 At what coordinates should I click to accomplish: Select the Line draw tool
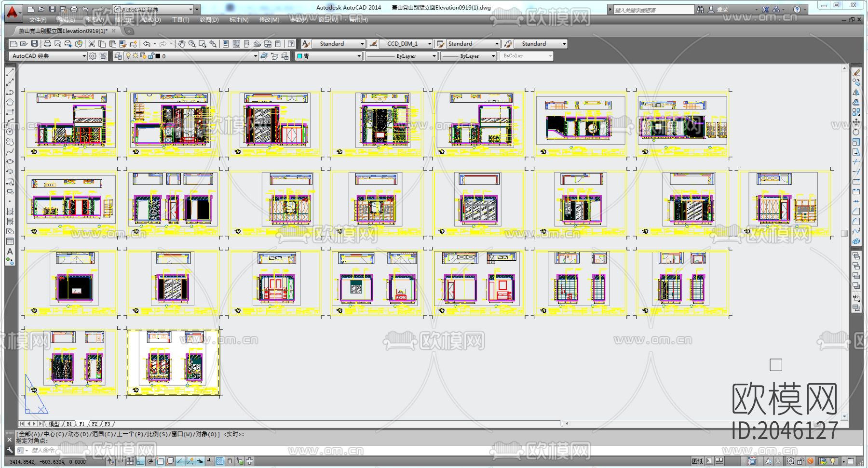point(10,72)
